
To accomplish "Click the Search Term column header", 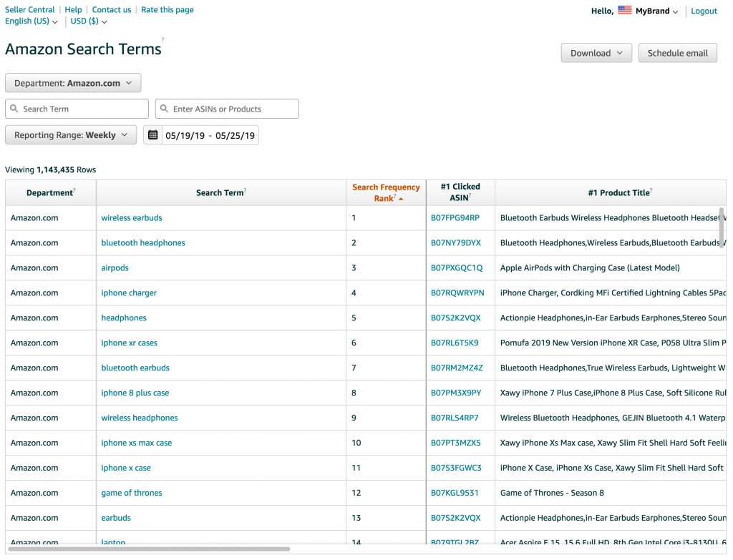I will (x=220, y=192).
